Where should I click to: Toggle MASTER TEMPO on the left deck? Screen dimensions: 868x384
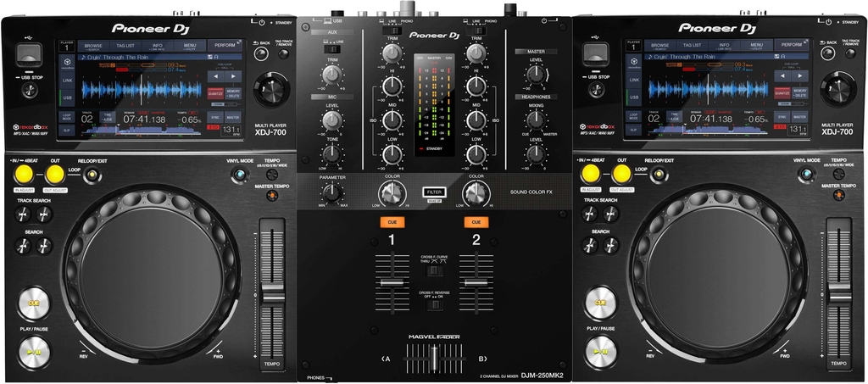click(x=272, y=196)
